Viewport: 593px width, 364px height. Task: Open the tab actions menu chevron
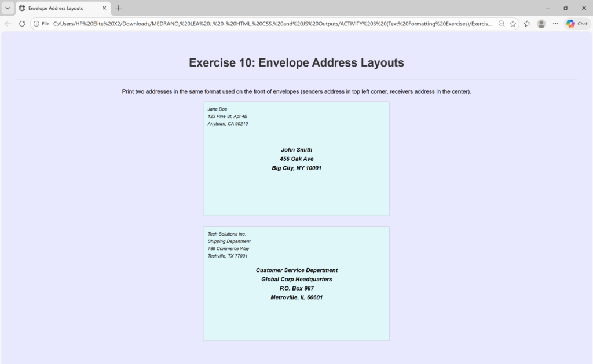coord(8,8)
